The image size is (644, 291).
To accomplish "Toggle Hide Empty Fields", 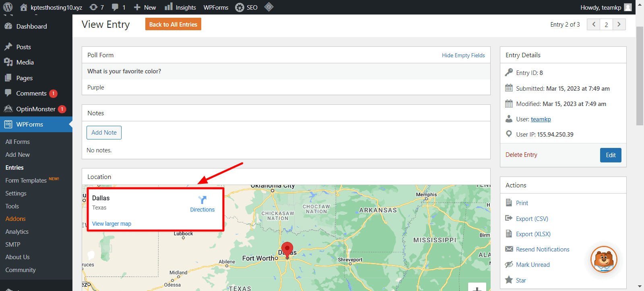I will click(463, 55).
